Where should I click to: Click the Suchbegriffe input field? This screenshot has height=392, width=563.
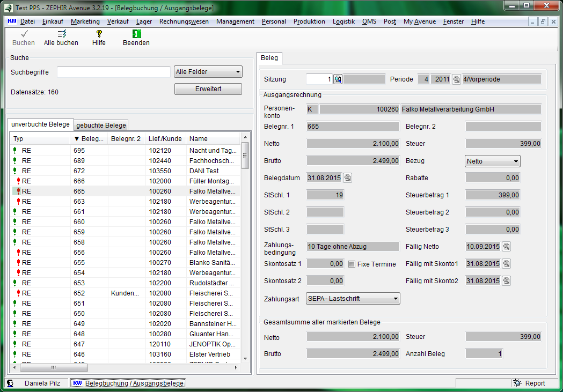(x=114, y=72)
